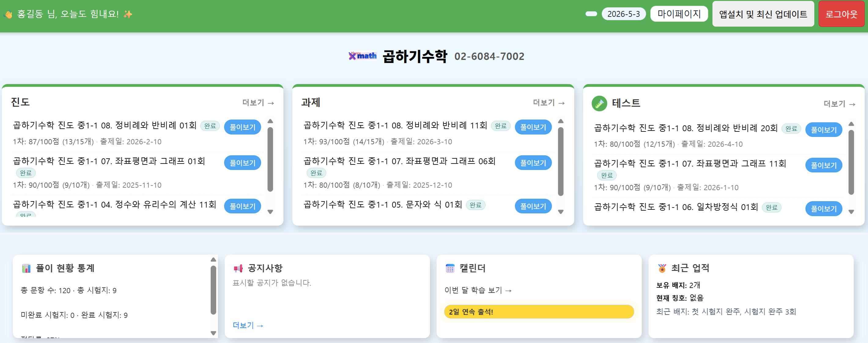Click 미완료 시험지: 0 statistics line
The width and height of the screenshot is (868, 343).
pyautogui.click(x=74, y=315)
